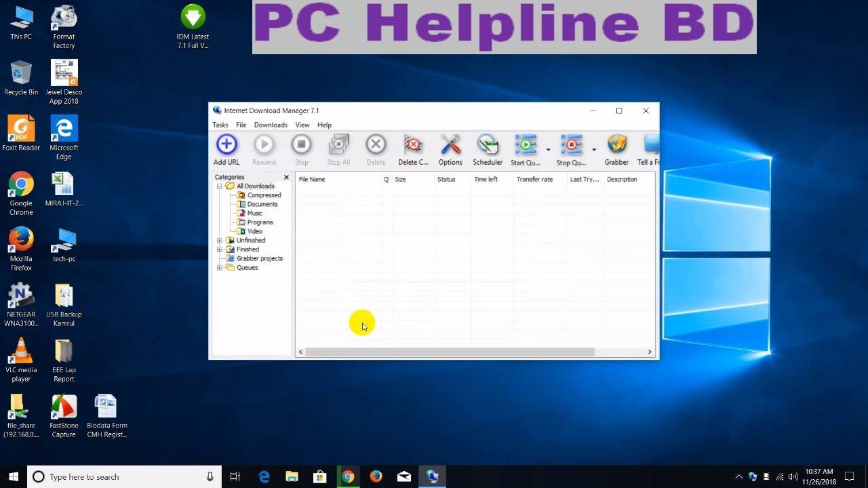The image size is (868, 488).
Task: Select the FastStone Capture desktop icon
Action: pos(64,416)
